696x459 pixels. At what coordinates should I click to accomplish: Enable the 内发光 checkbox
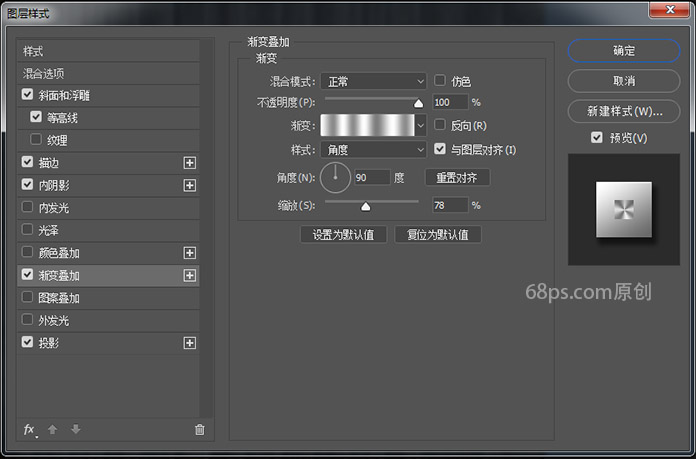click(x=27, y=207)
